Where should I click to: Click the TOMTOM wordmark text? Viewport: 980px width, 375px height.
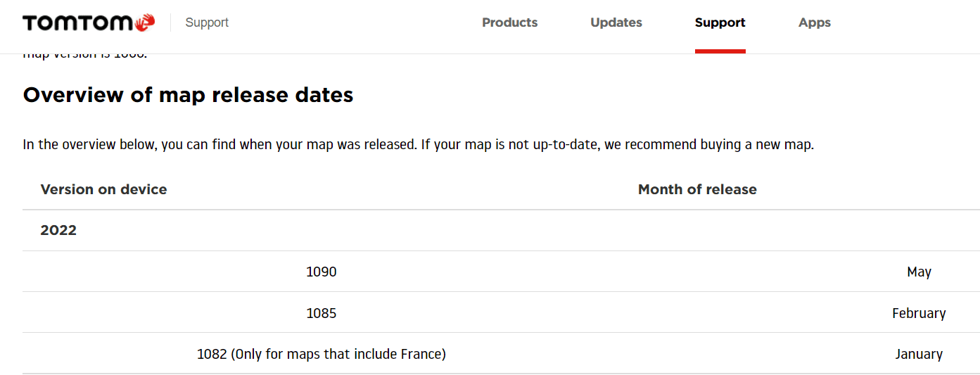[x=77, y=23]
